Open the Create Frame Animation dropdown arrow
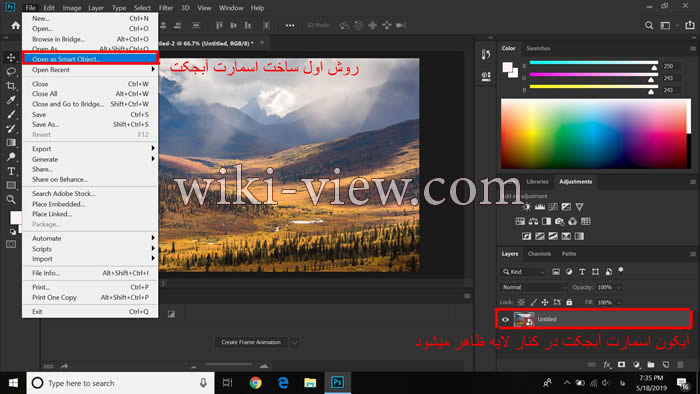The image size is (700, 394). pos(294,342)
